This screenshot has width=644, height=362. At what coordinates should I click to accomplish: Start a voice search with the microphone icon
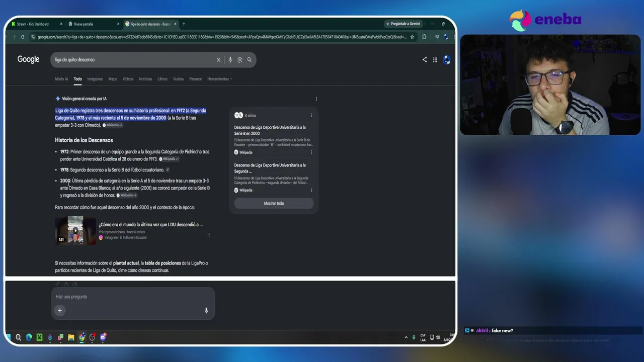230,60
